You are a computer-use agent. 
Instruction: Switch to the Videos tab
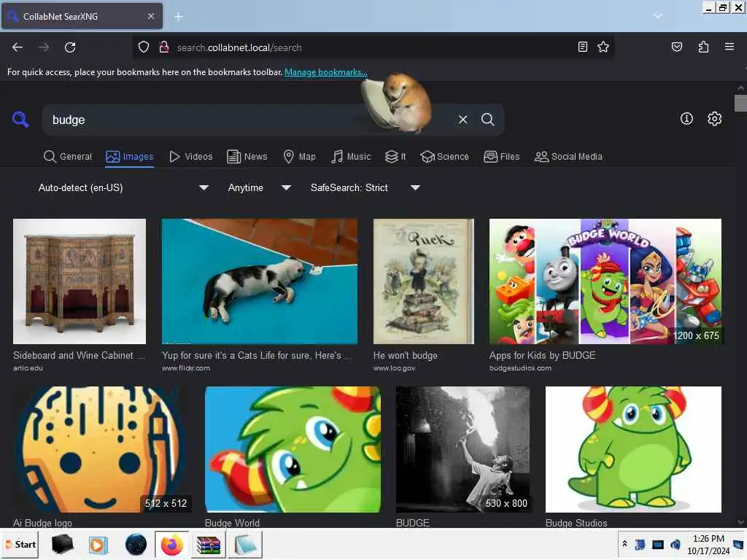tap(190, 157)
